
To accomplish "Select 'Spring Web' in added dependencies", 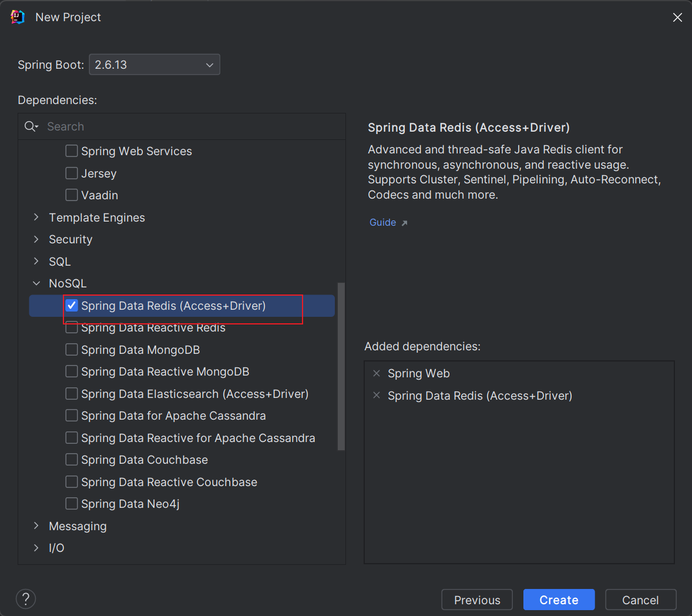I will pyautogui.click(x=418, y=374).
